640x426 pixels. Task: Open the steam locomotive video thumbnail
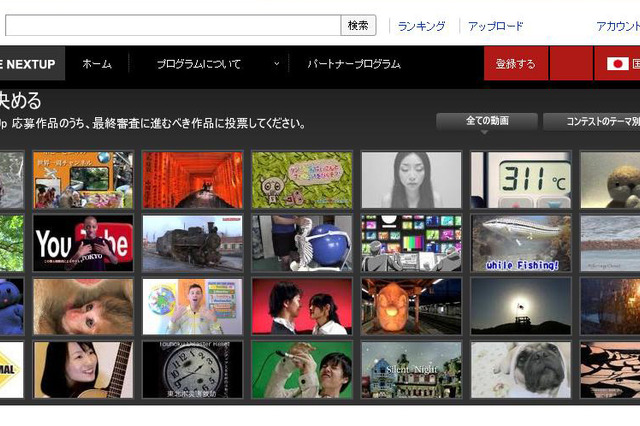193,243
